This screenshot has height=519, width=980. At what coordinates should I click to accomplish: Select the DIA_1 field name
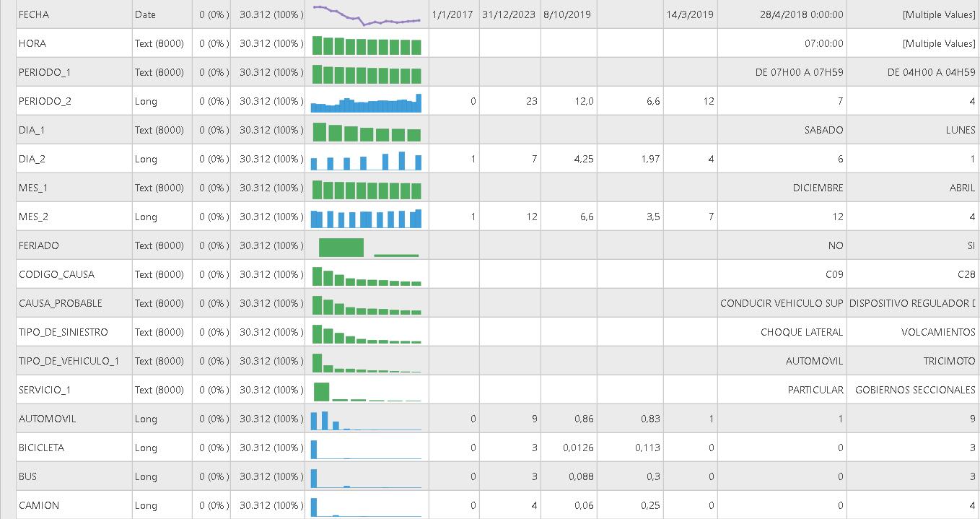click(x=32, y=130)
